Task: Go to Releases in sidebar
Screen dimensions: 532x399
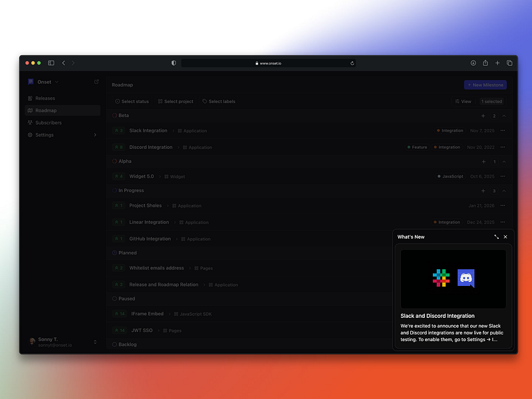Action: coord(63,98)
